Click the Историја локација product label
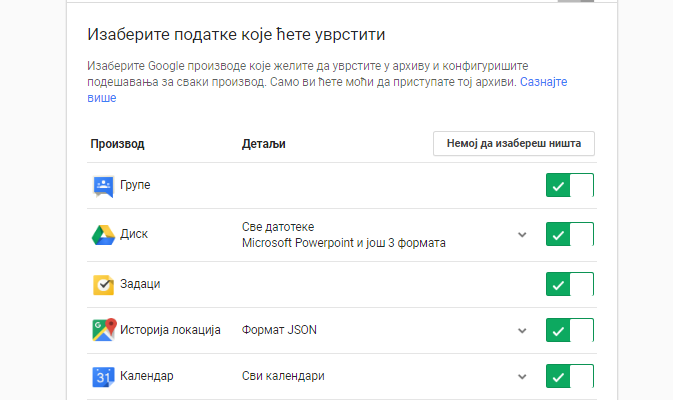673x400 pixels. [170, 330]
